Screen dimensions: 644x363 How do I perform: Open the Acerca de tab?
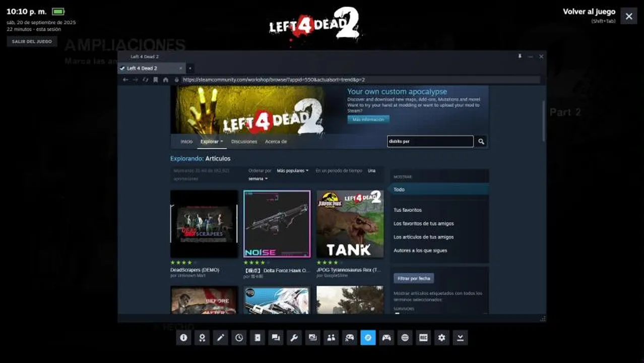click(x=276, y=142)
